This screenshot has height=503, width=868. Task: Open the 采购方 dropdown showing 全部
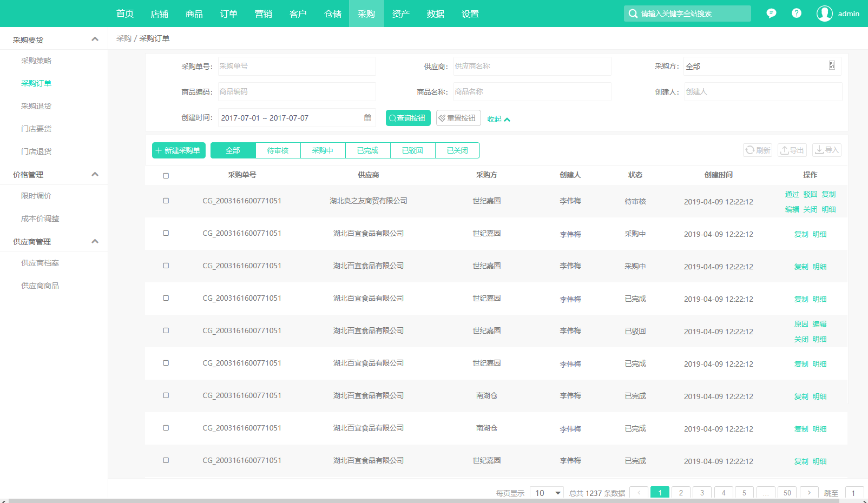762,67
